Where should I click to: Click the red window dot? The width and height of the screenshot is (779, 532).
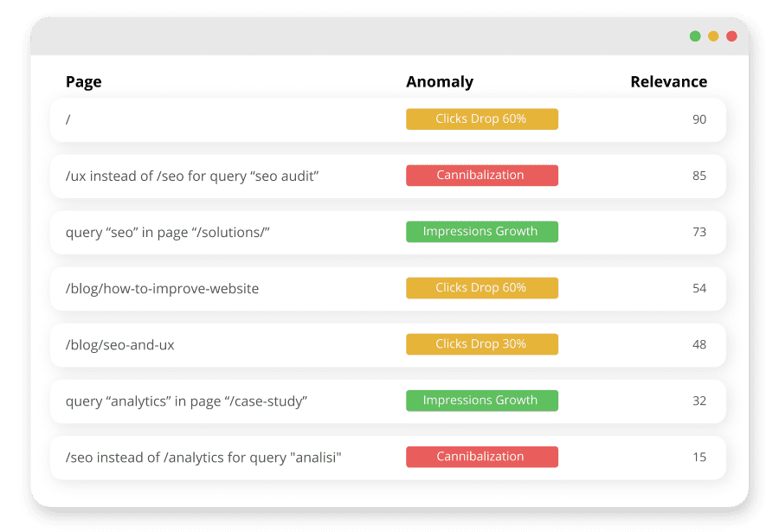pos(731,36)
